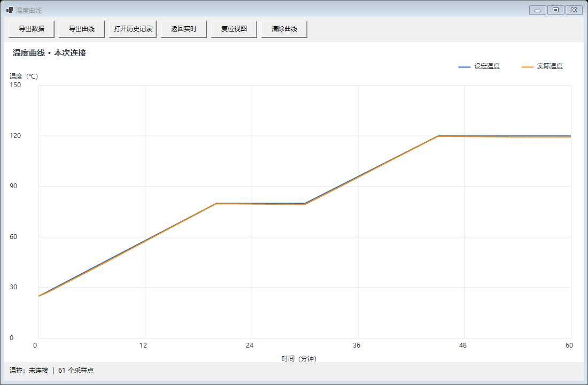Click the 24 X-axis tick label
The width and height of the screenshot is (588, 385).
250,345
